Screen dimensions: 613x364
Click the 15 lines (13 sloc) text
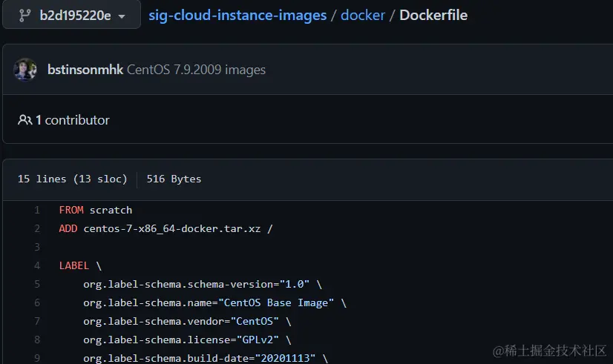[72, 179]
